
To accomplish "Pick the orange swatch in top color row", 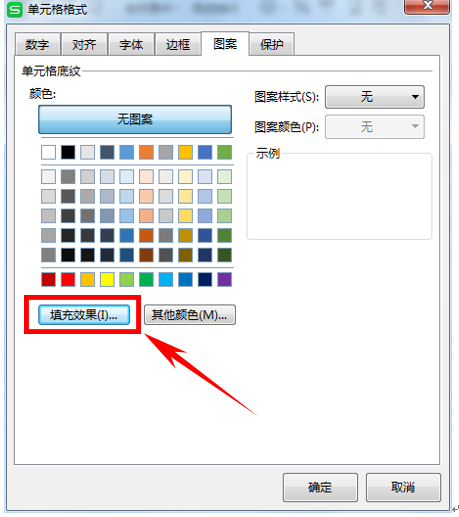I will click(x=146, y=152).
